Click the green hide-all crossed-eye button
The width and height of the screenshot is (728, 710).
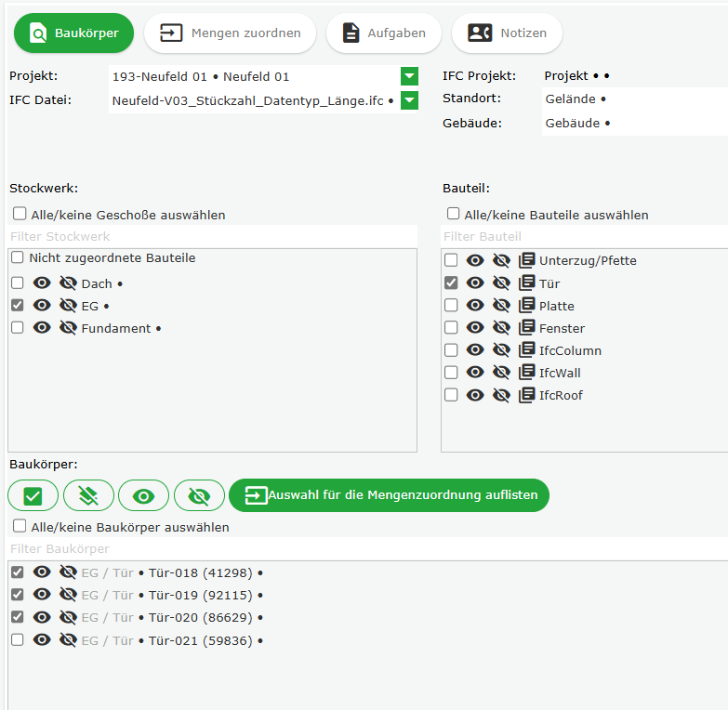pos(199,496)
